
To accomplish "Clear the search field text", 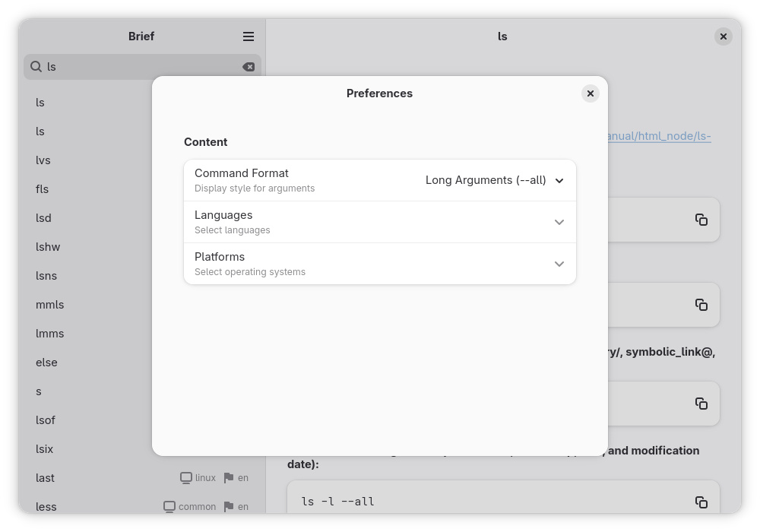I will pos(249,67).
